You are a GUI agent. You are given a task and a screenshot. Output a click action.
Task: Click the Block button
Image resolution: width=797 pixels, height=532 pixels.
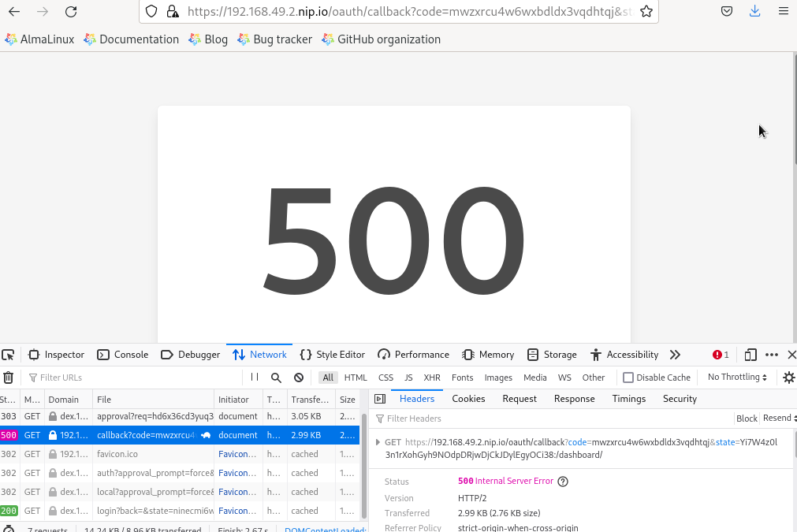[x=747, y=419]
